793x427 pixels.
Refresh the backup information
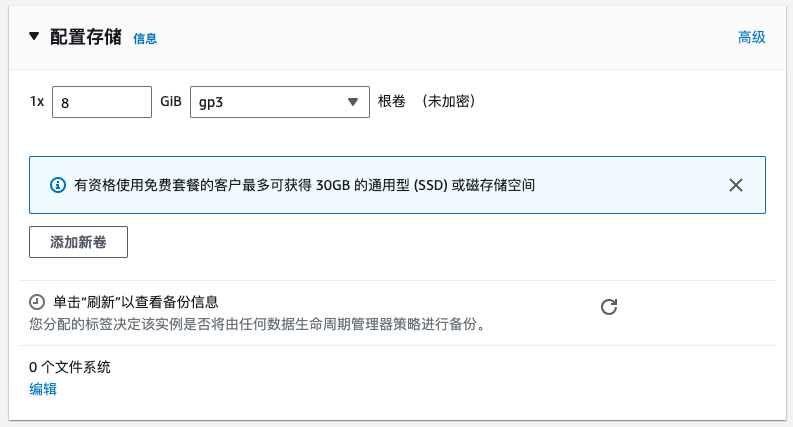coord(609,307)
